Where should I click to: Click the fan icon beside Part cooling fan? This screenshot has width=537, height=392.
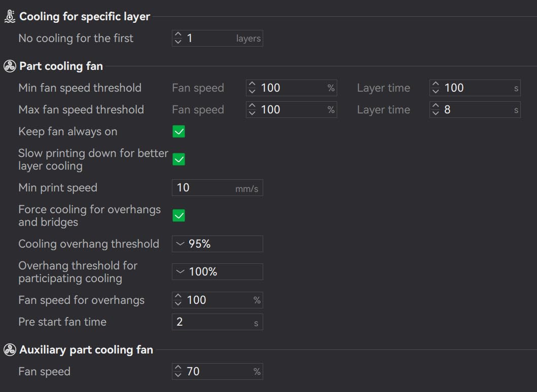click(9, 66)
